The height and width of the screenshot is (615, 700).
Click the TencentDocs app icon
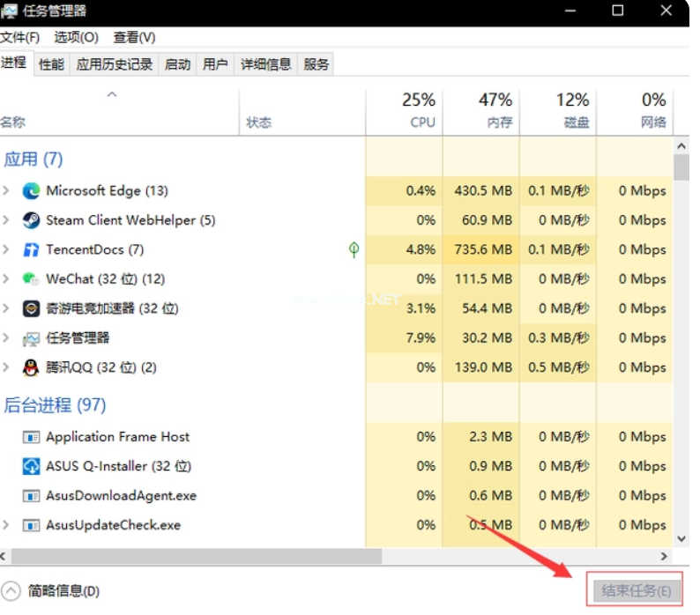pos(31,250)
